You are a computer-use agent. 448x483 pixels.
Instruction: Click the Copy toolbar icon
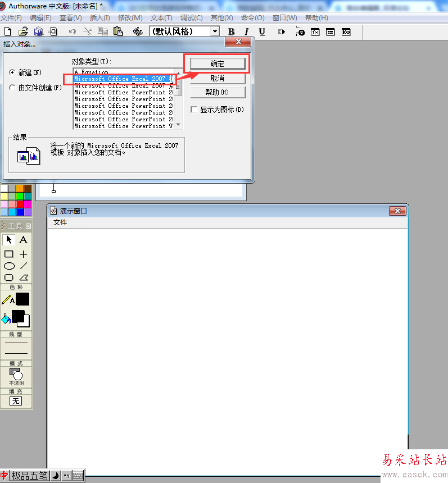click(x=103, y=31)
